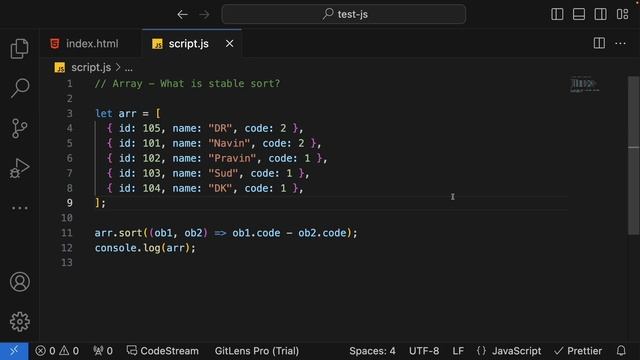Close the script.js tab
Image resolution: width=640 pixels, height=360 pixels.
(x=230, y=43)
